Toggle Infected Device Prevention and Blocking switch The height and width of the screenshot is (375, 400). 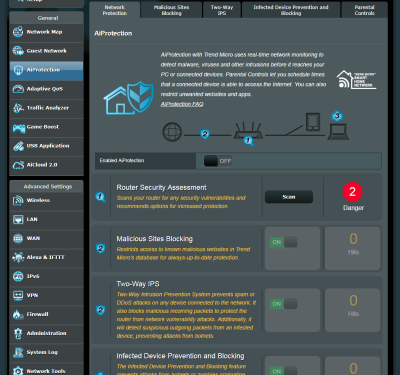coord(284,371)
